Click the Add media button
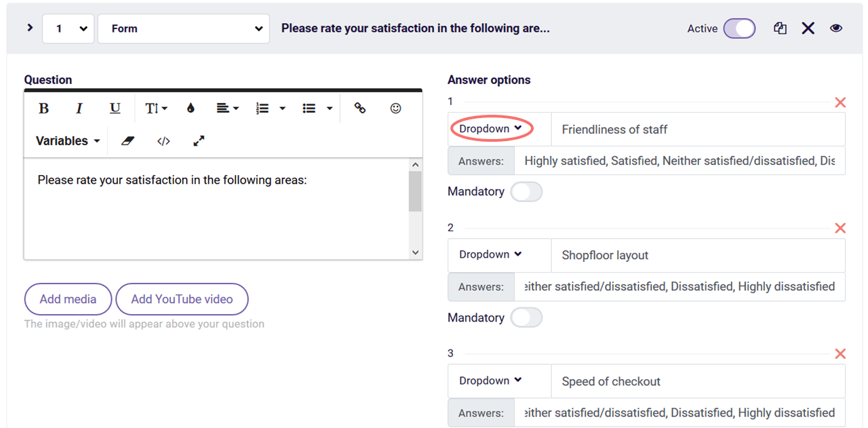Screen dimensions: 868x428 tap(68, 298)
